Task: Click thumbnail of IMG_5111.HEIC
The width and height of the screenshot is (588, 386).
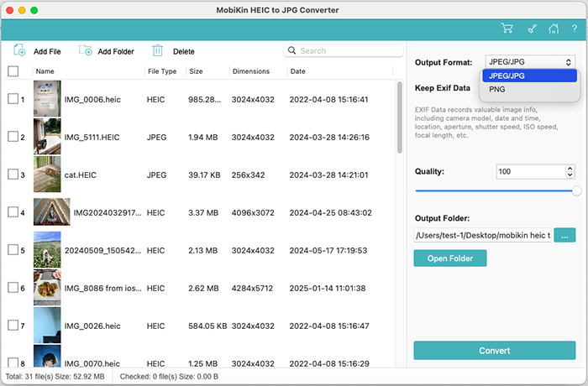Action: (x=47, y=137)
